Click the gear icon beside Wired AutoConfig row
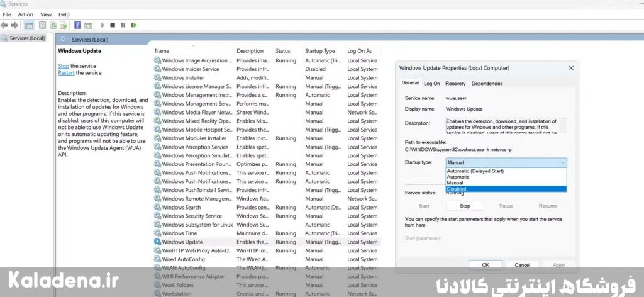 point(157,259)
